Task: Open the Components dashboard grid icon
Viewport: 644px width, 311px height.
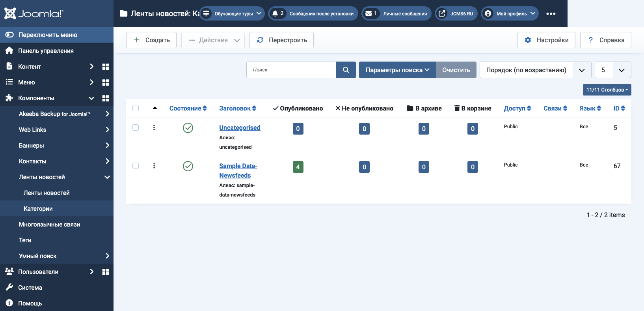Action: 106,98
